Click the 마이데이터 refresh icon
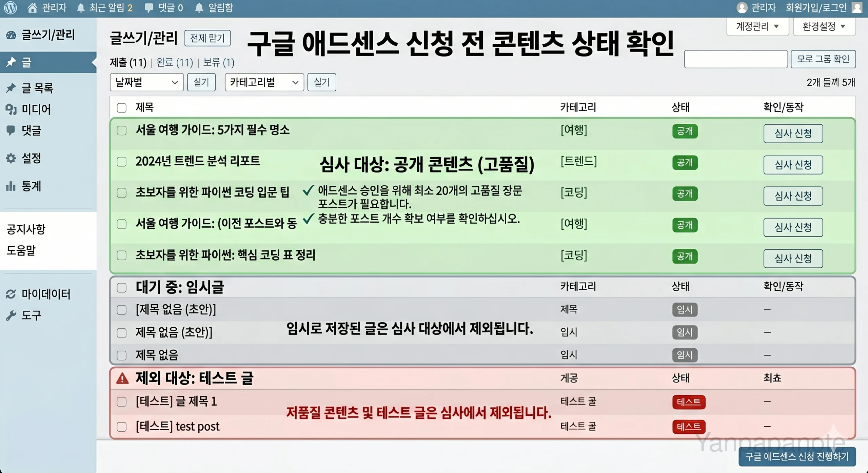This screenshot has height=473, width=868. 11,294
